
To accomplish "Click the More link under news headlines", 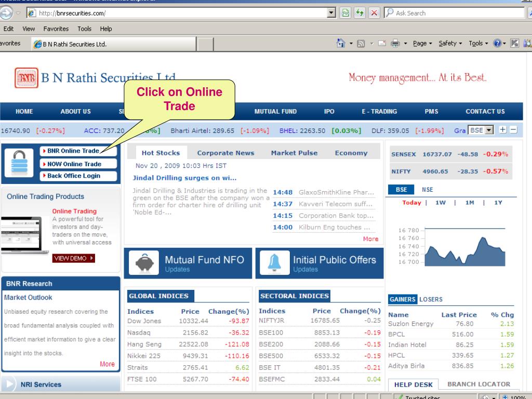I will (370, 239).
